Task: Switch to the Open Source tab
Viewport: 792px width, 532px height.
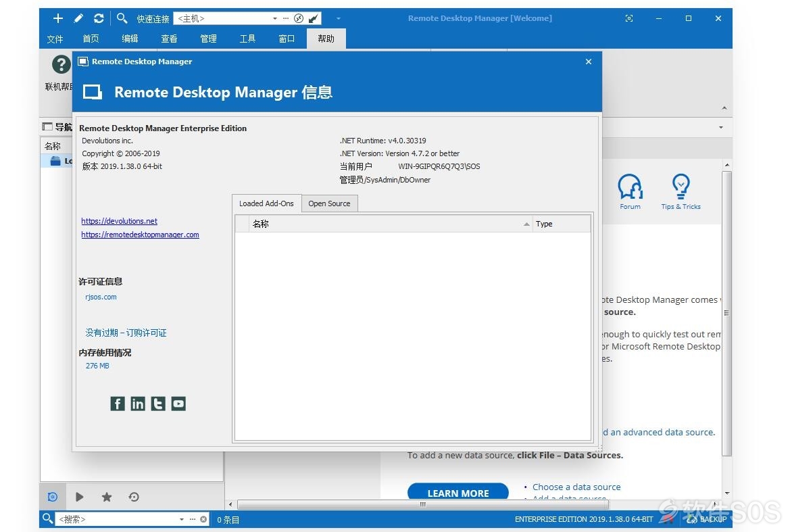Action: (329, 203)
